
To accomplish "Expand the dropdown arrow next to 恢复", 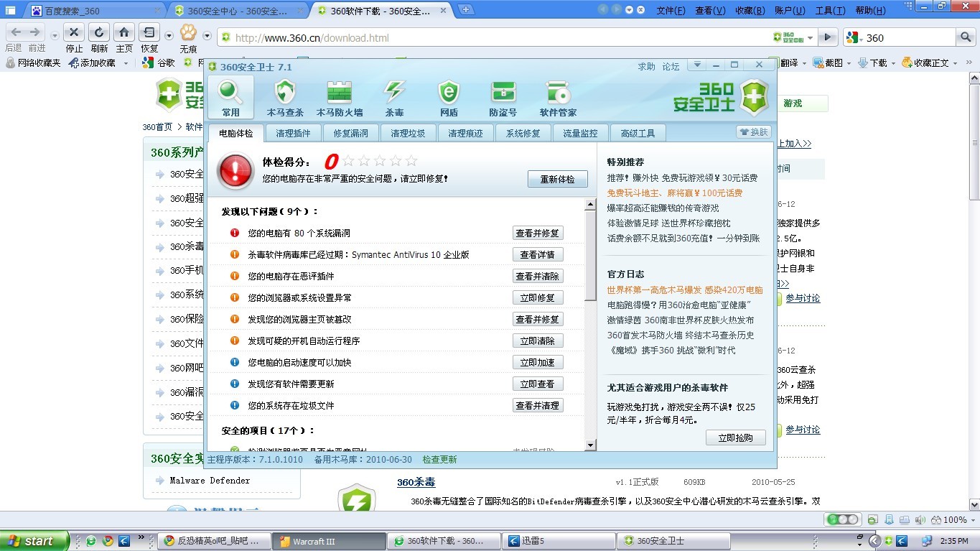I will pos(169,36).
